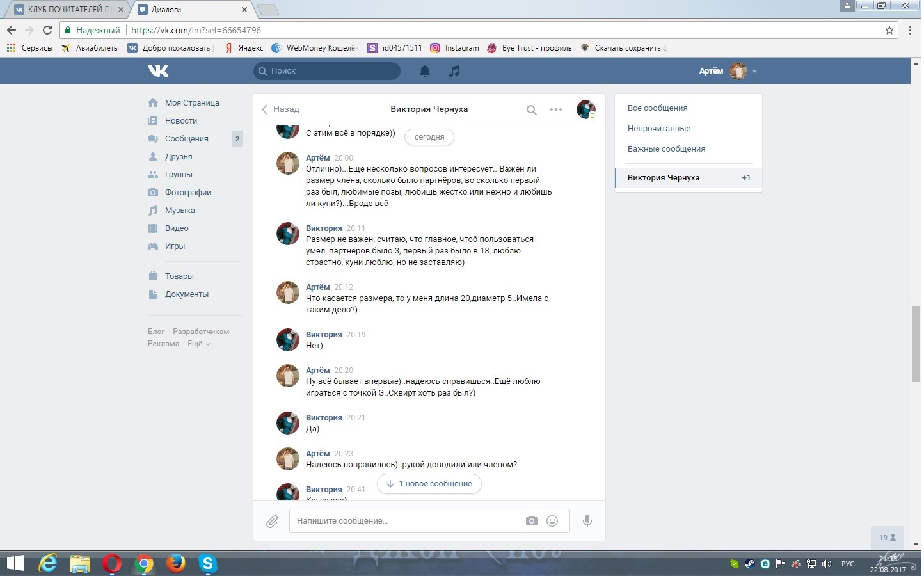Open the Services apps bookmark

pyautogui.click(x=29, y=48)
